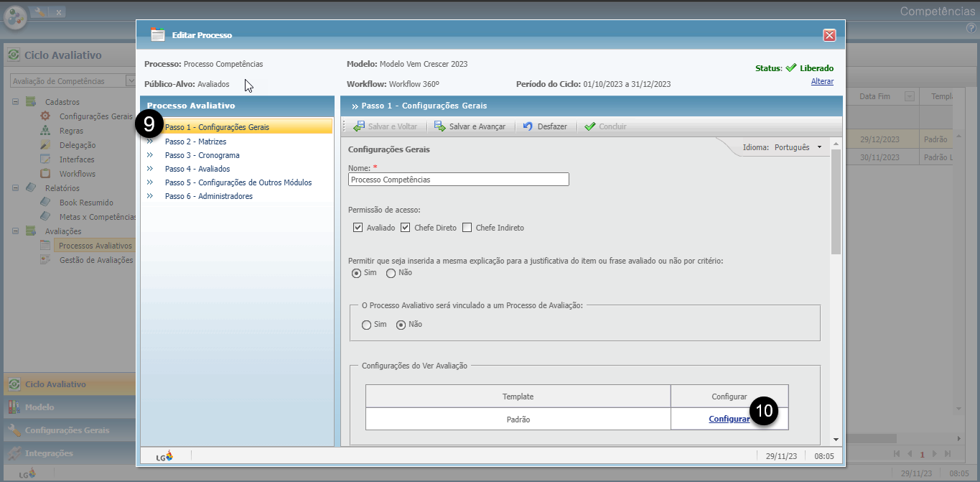The image size is (980, 482).
Task: Click the Salvar e Voltar toolbar button
Action: [385, 126]
